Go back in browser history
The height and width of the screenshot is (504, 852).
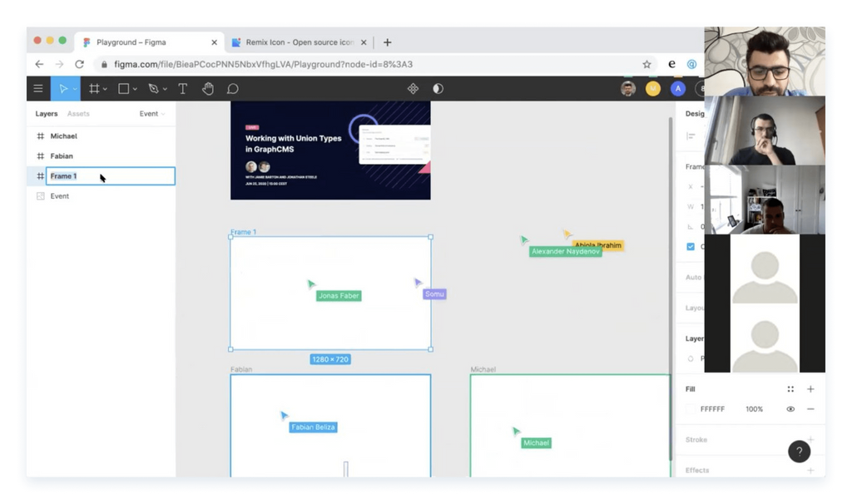[x=39, y=64]
